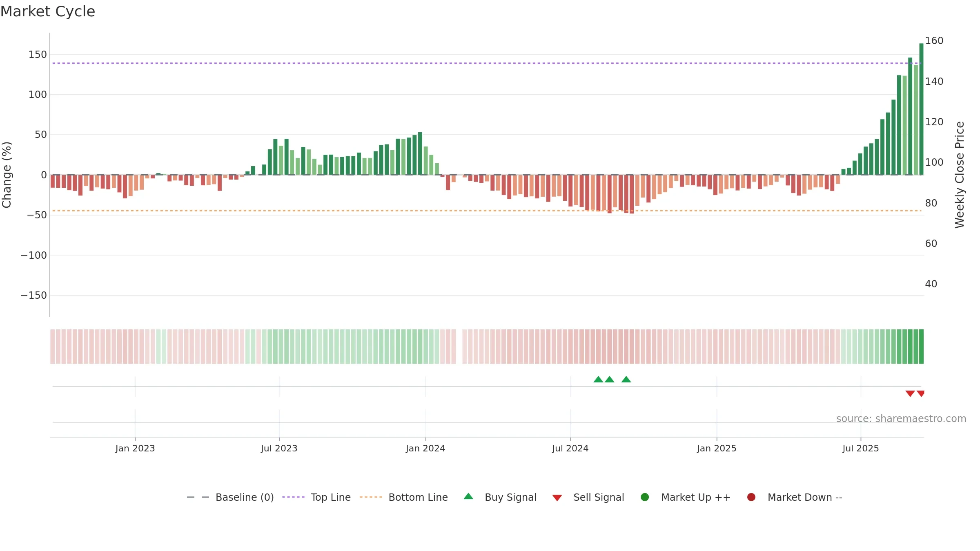Click the last red sell signal marker at the chart edge
Image resolution: width=980 pixels, height=551 pixels.
[x=921, y=393]
